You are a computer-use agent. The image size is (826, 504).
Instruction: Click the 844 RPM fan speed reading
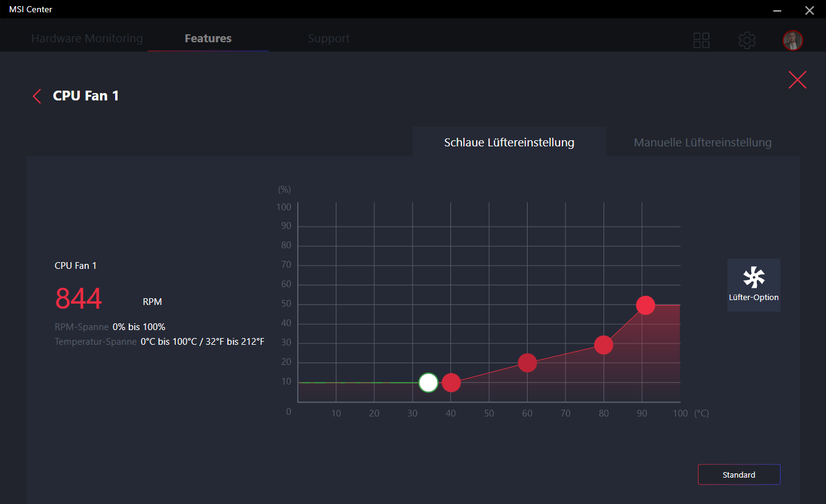click(x=78, y=299)
